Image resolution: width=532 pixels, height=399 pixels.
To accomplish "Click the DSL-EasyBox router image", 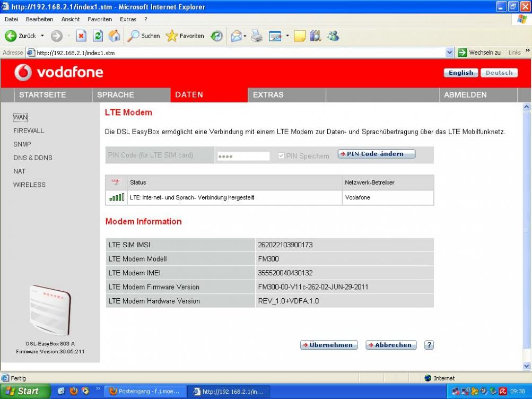I will pos(50,311).
